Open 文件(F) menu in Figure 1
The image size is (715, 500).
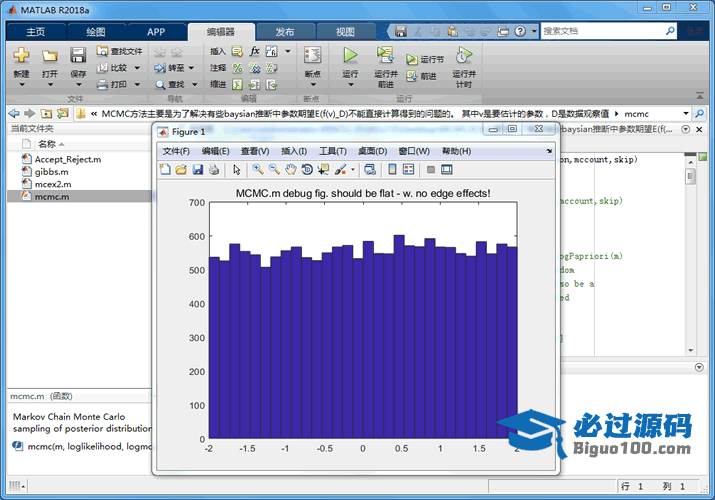click(176, 151)
